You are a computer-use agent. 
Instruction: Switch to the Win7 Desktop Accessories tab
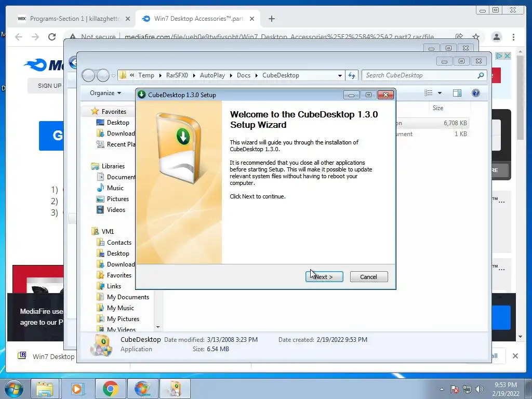tap(198, 19)
